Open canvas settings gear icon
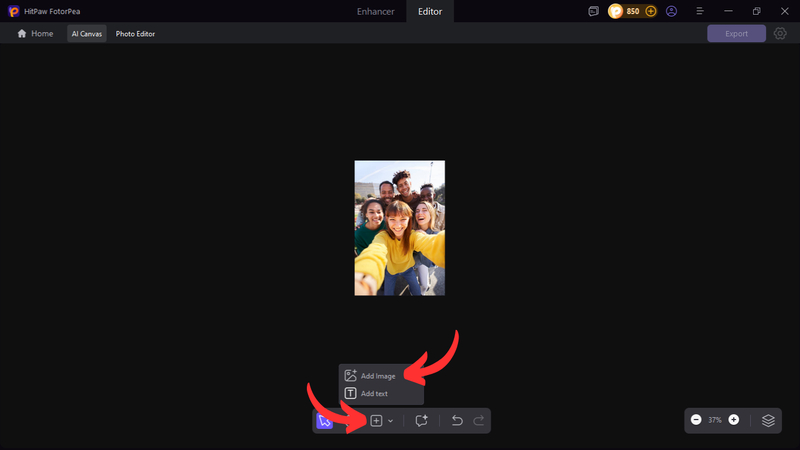Screen dimensions: 800x450 [780, 34]
